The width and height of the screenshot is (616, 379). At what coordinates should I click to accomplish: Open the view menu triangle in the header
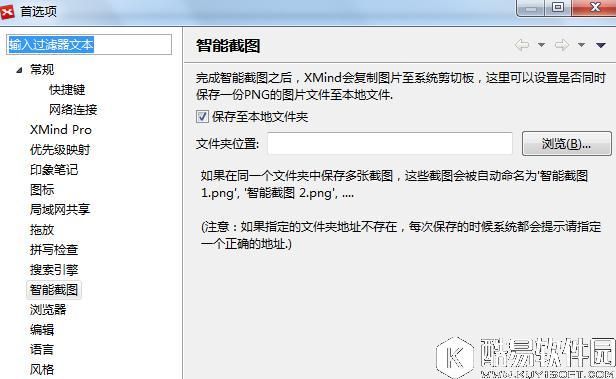click(x=601, y=45)
